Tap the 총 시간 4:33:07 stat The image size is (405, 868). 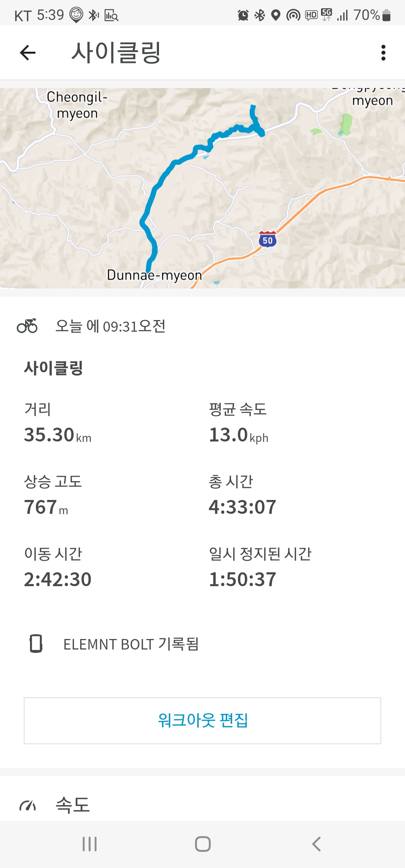click(x=242, y=495)
